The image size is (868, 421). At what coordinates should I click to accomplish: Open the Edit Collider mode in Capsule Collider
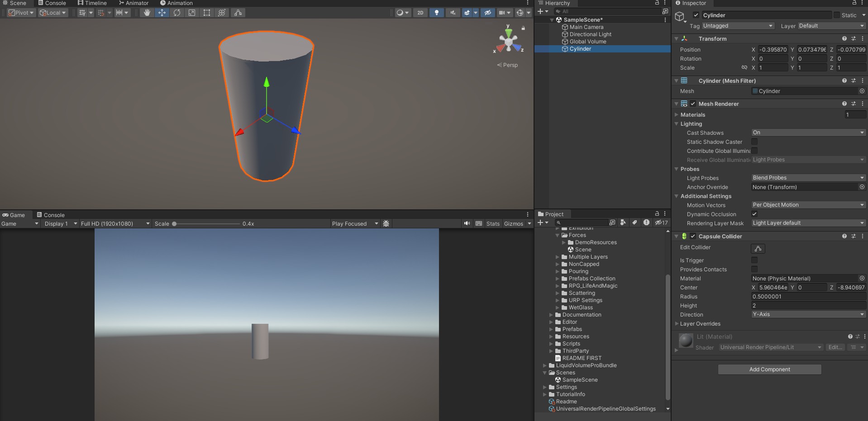(758, 248)
